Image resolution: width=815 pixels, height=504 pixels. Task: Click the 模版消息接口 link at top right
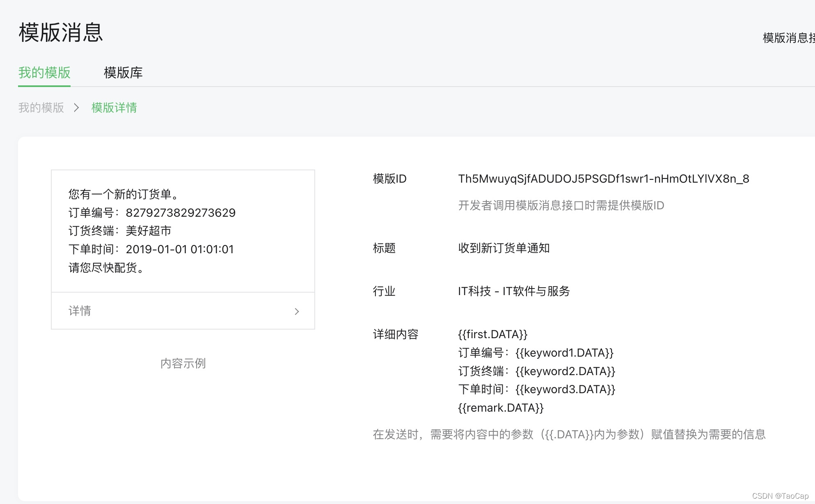click(788, 38)
